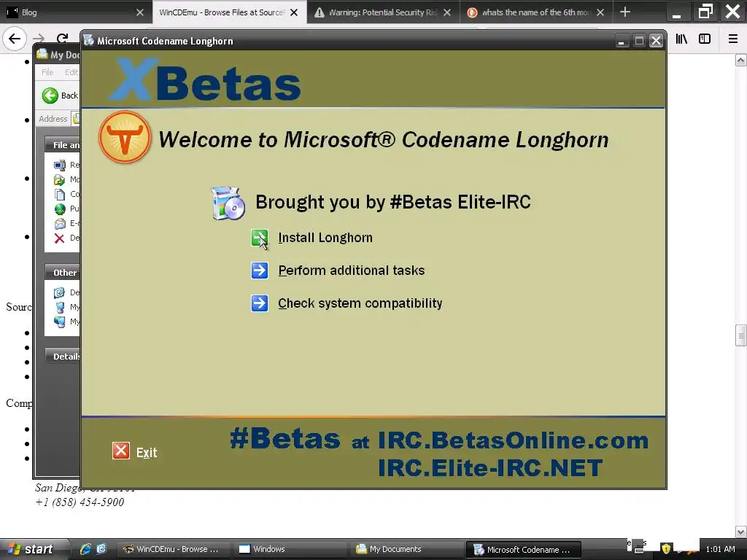Go back with the browser back arrow
This screenshot has height=560, width=747.
pos(15,39)
